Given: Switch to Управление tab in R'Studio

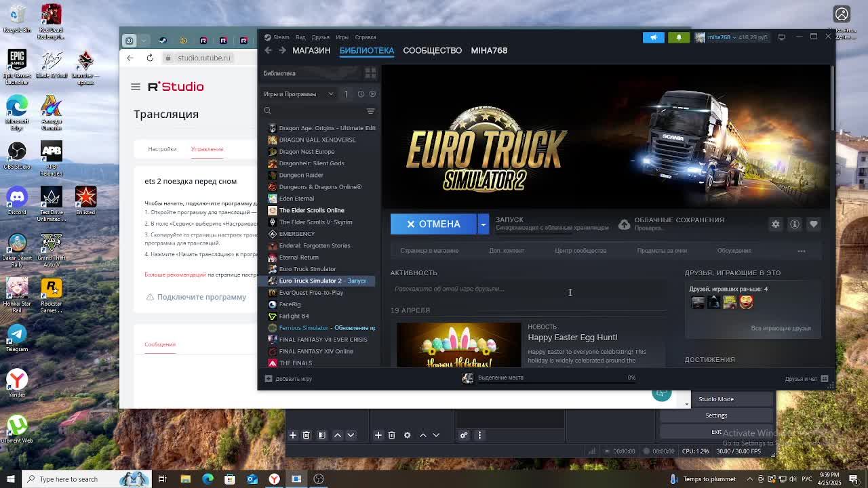Looking at the screenshot, I should 207,149.
